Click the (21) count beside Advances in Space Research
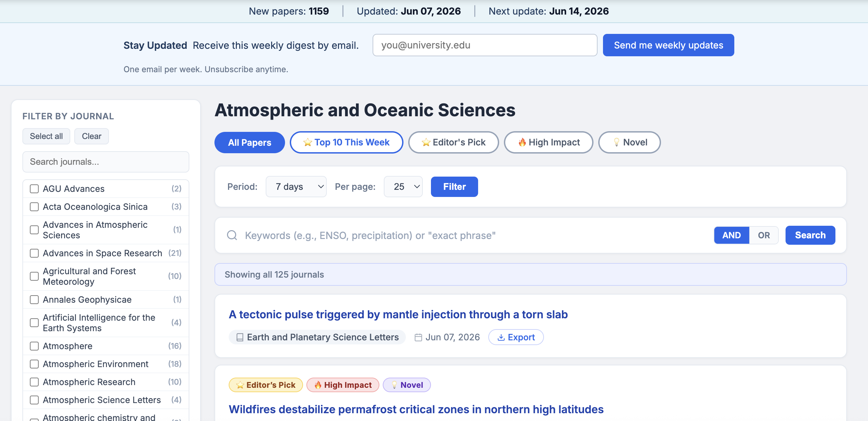Viewport: 868px width, 421px height. [x=175, y=253]
